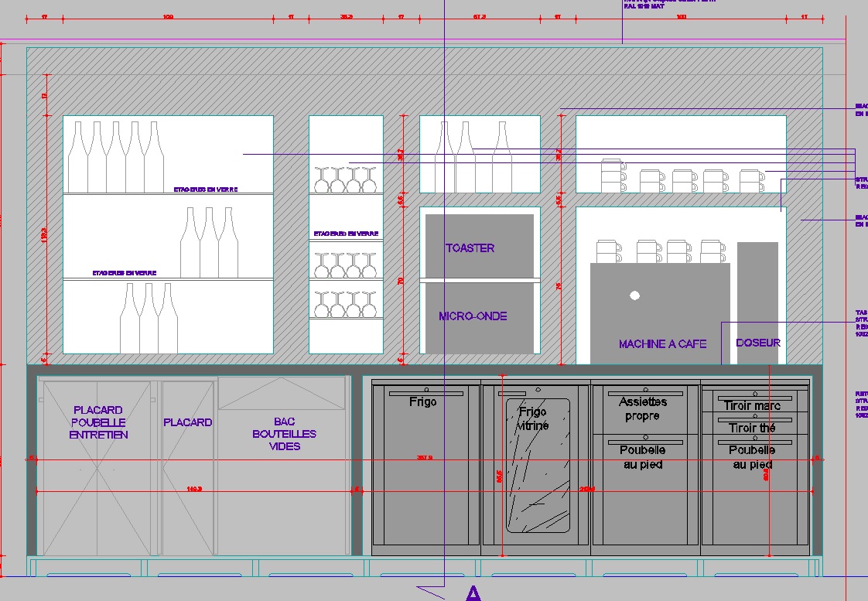Click the Poubelle au pied under Assiettes

point(643,457)
